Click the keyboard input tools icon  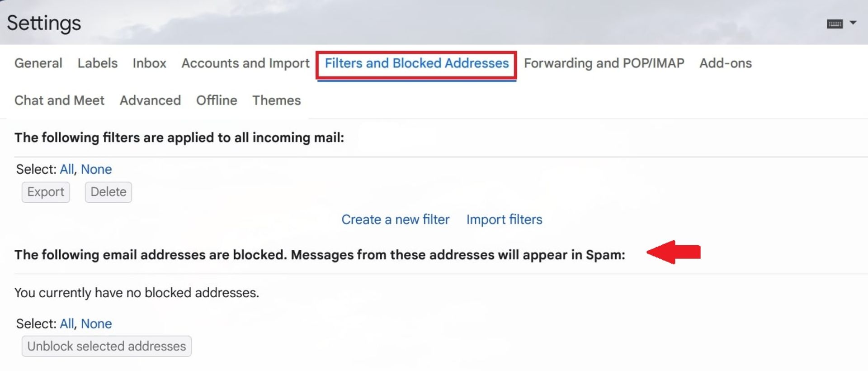tap(835, 24)
